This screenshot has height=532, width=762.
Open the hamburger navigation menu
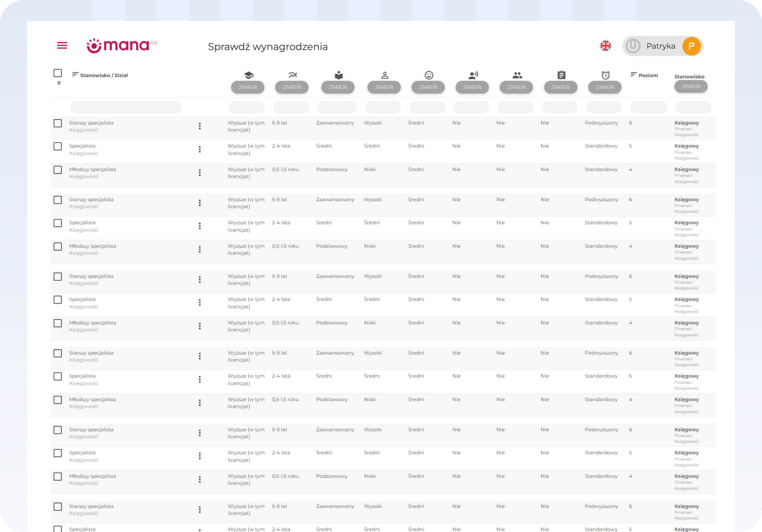pyautogui.click(x=62, y=46)
